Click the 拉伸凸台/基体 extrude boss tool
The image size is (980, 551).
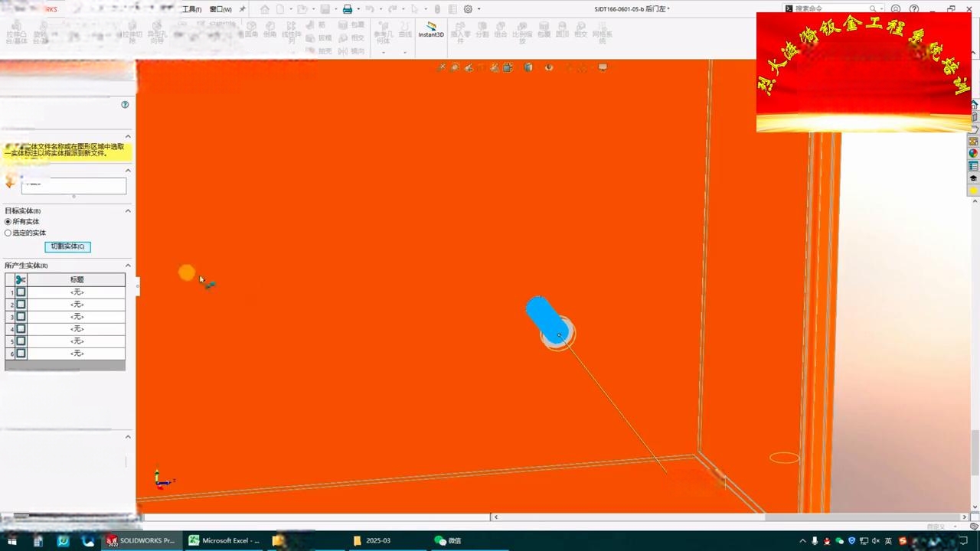[16, 34]
